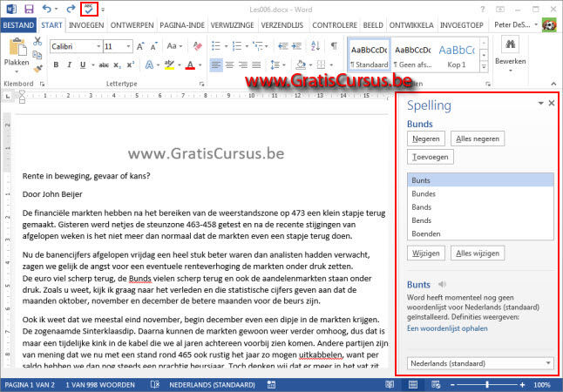
Task: Undo the last action
Action: click(x=47, y=9)
